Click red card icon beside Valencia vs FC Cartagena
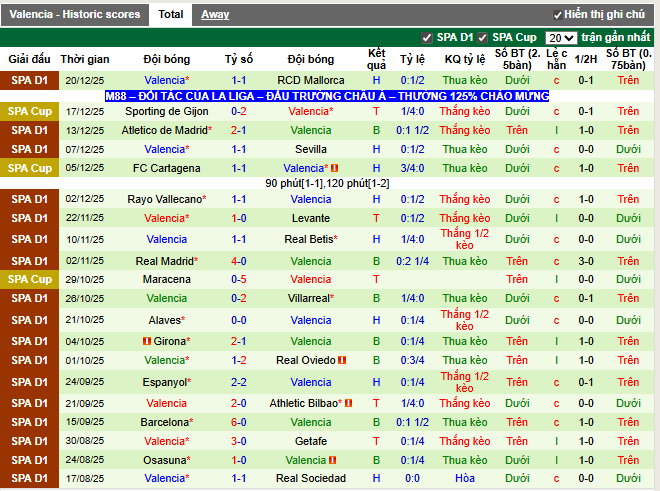The image size is (660, 491). tap(335, 168)
